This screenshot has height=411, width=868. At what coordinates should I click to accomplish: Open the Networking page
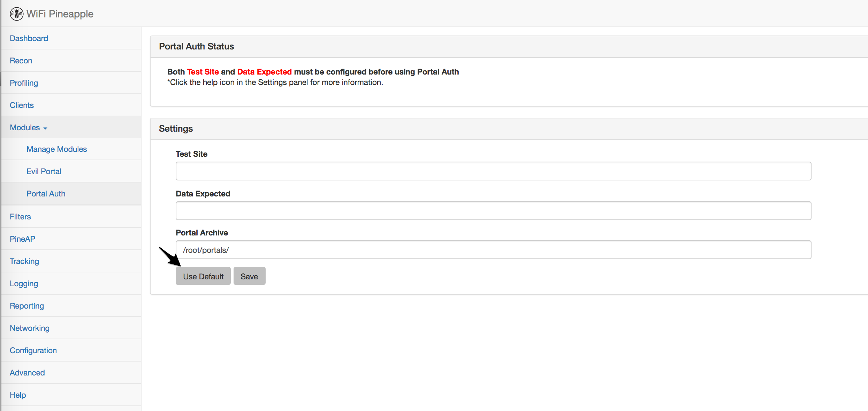pyautogui.click(x=30, y=328)
